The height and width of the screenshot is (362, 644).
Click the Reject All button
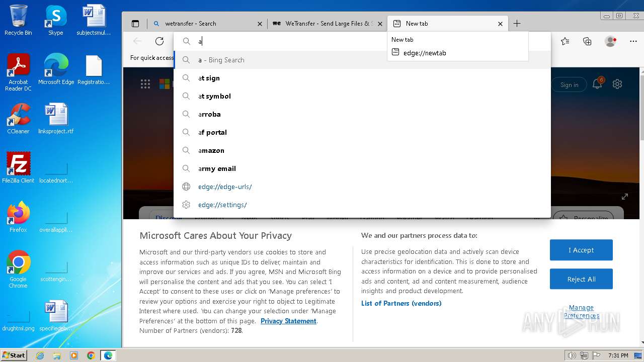coord(581,279)
